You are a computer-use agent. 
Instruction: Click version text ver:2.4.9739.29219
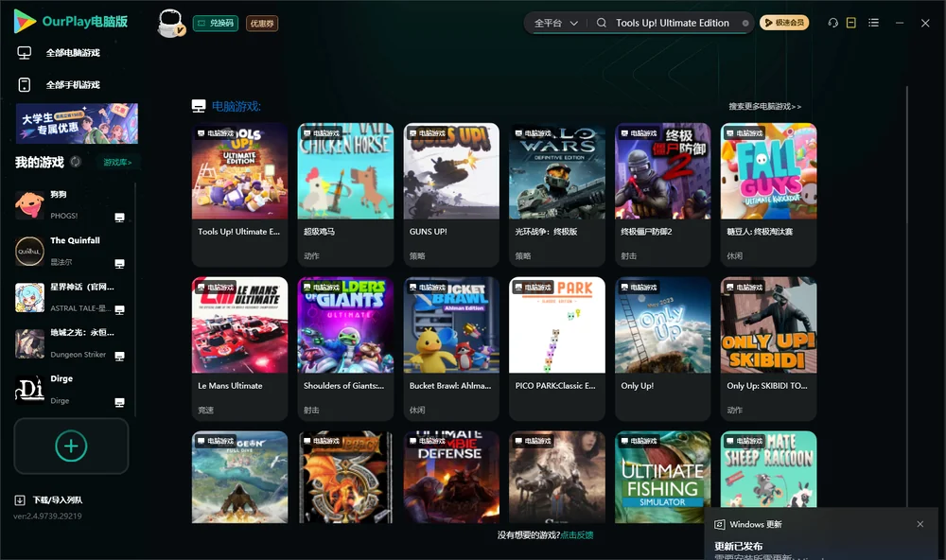47,516
